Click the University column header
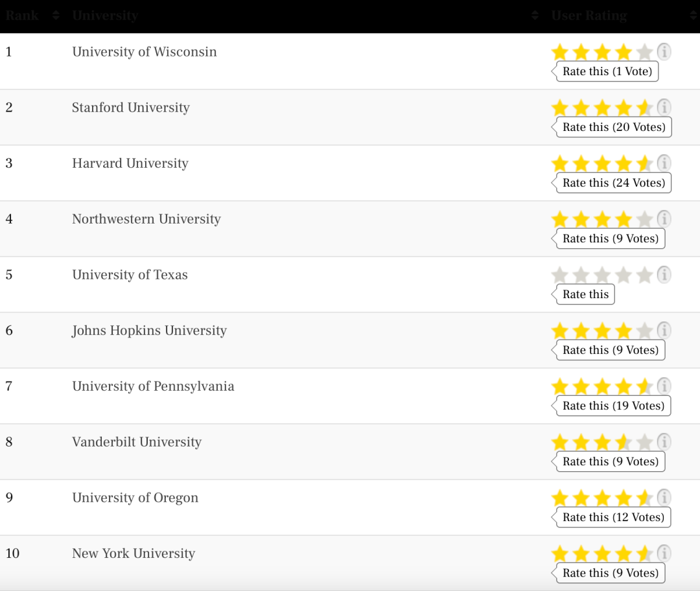 click(x=106, y=16)
